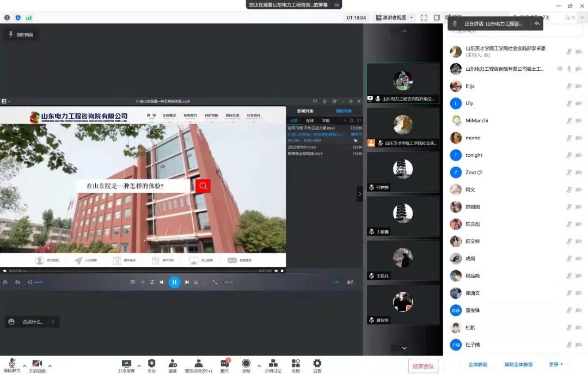Click the blue security shield status icon
This screenshot has height=374, width=588.
(x=18, y=17)
